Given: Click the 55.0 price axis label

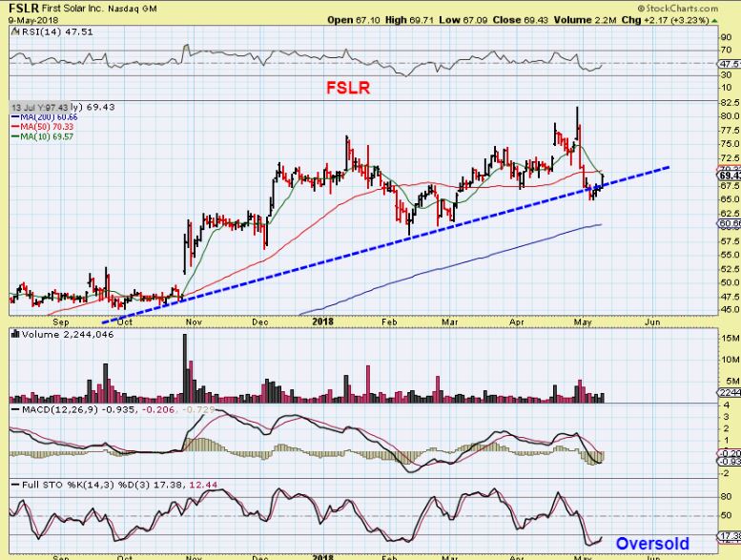Looking at the screenshot, I should tap(731, 255).
